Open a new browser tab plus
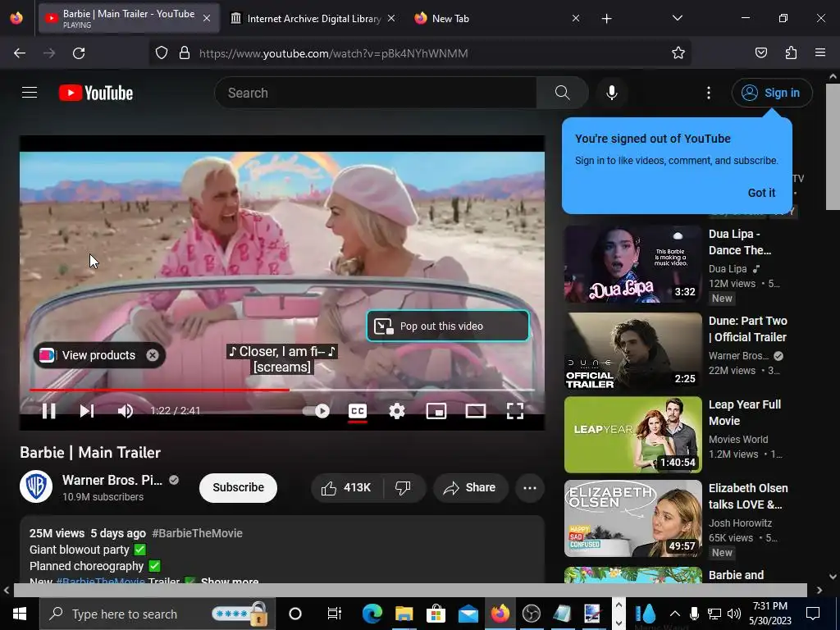Screen dimensions: 840x630 [606, 19]
